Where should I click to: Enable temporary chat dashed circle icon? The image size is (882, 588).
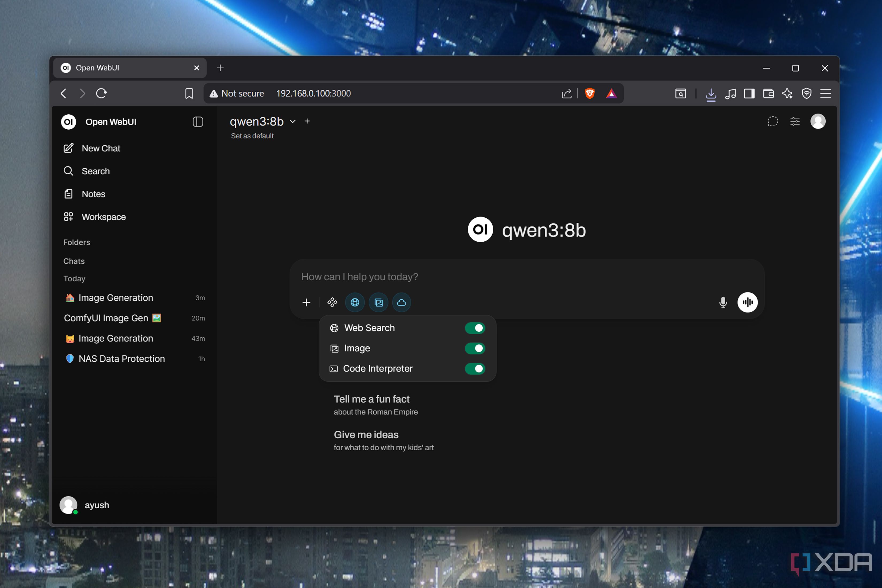coord(772,121)
